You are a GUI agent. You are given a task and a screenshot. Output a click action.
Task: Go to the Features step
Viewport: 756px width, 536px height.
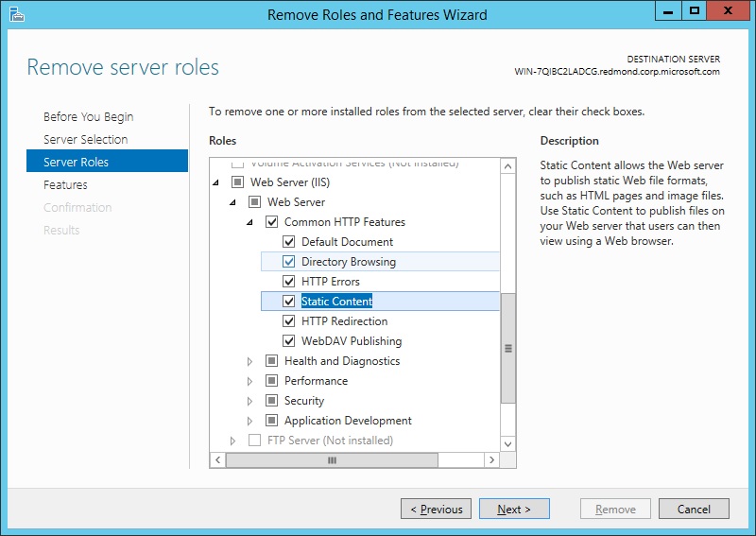(65, 184)
